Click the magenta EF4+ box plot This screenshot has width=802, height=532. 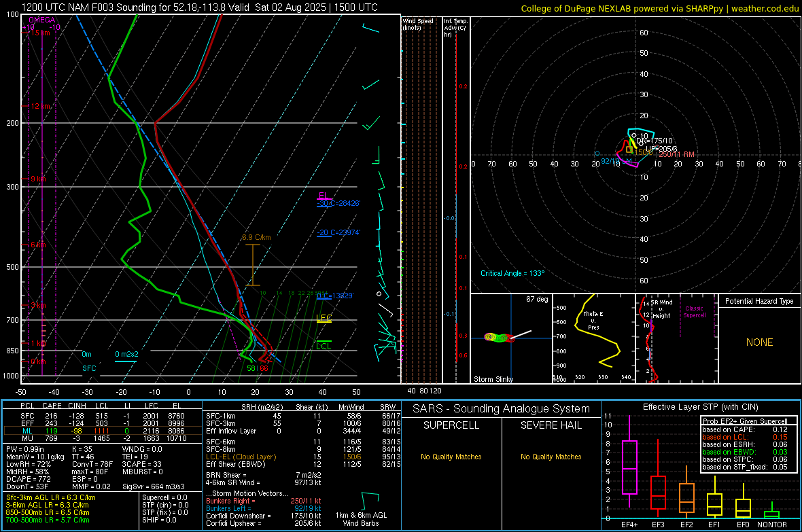point(629,461)
